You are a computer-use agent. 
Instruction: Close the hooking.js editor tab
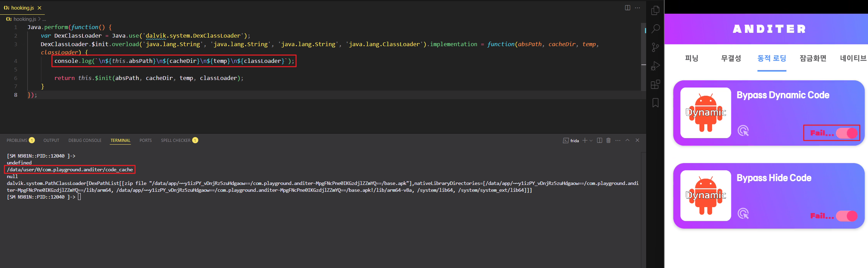point(39,8)
